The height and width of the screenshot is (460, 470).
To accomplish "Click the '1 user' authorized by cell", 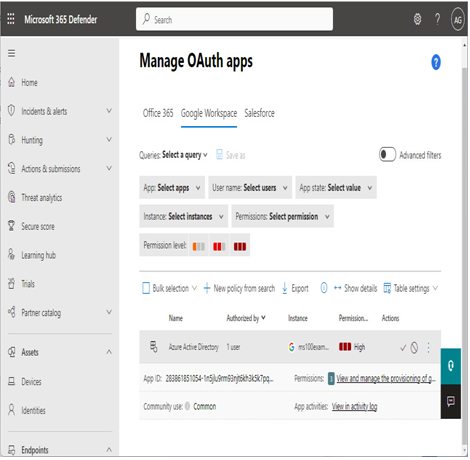I will pos(233,347).
